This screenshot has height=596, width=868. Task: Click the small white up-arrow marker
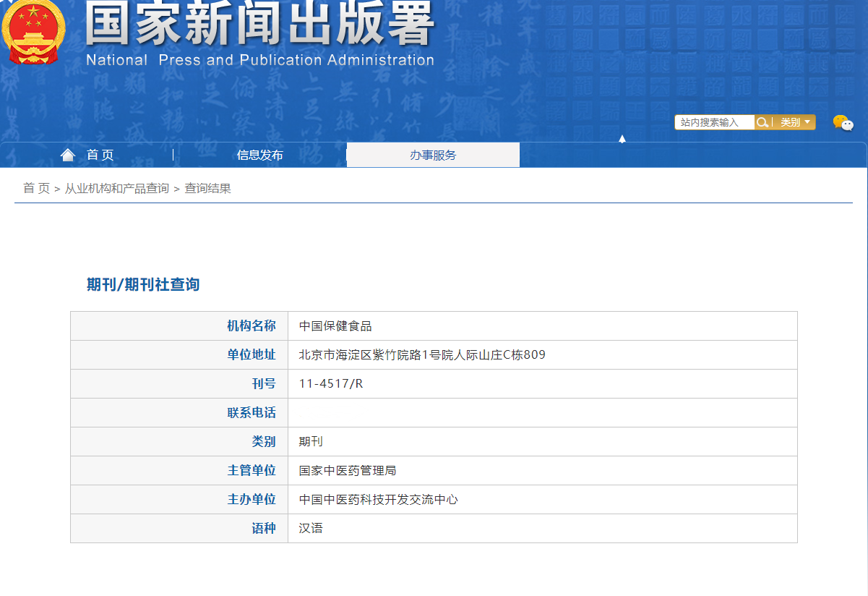(622, 138)
